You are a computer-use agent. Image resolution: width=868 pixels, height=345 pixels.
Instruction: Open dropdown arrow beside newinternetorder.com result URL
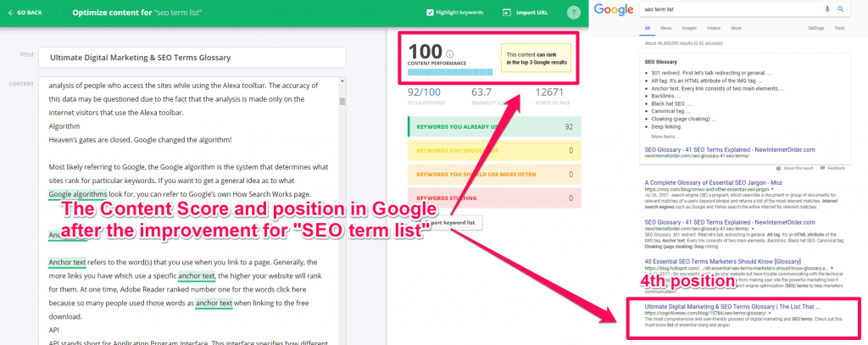click(753, 229)
